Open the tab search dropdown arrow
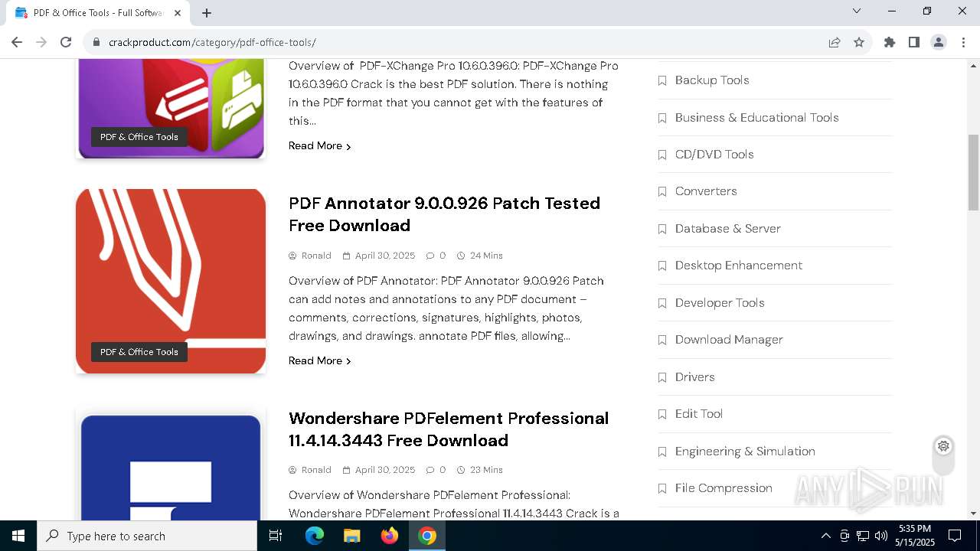Image resolution: width=980 pixels, height=551 pixels. tap(857, 11)
